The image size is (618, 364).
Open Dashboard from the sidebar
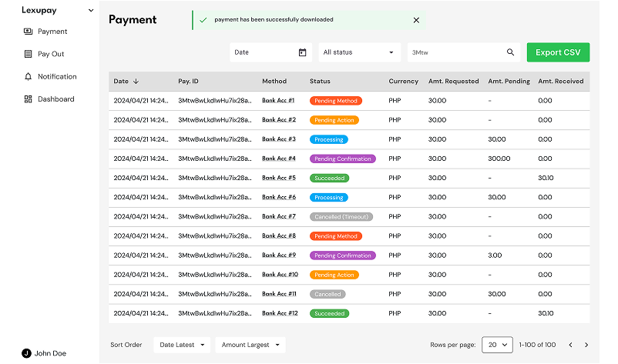55,99
